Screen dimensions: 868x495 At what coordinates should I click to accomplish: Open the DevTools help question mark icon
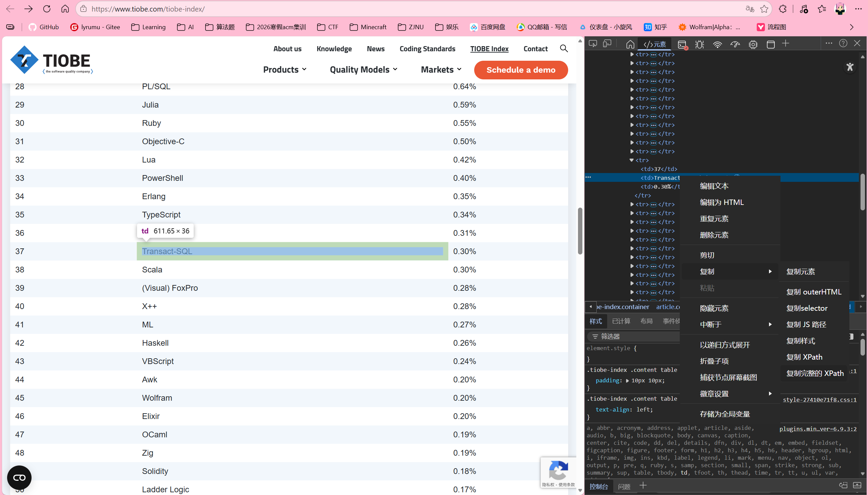tap(843, 43)
